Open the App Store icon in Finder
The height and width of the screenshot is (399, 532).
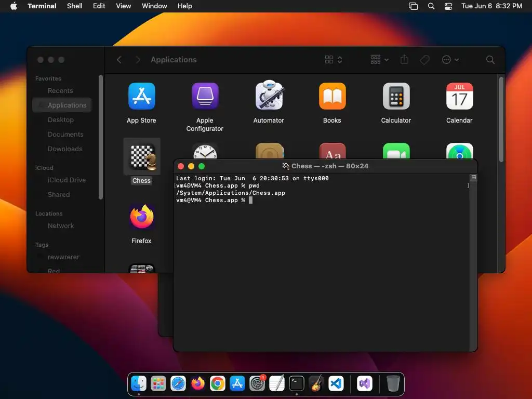tap(141, 96)
